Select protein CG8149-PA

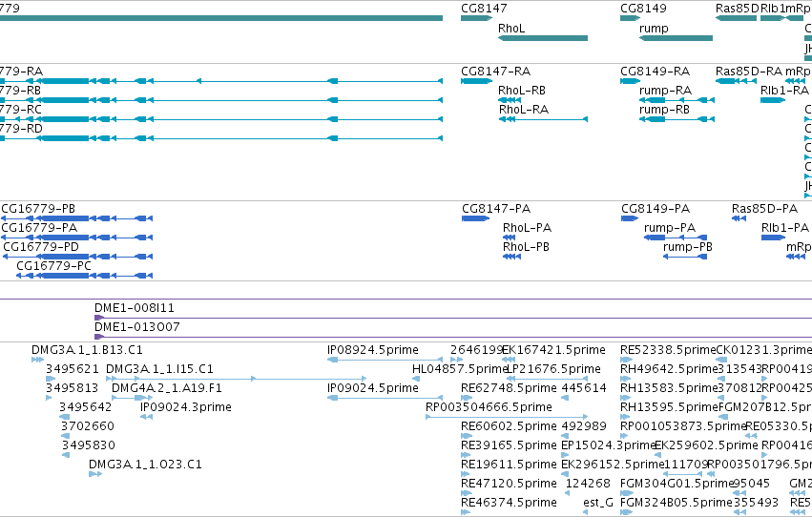(656, 209)
